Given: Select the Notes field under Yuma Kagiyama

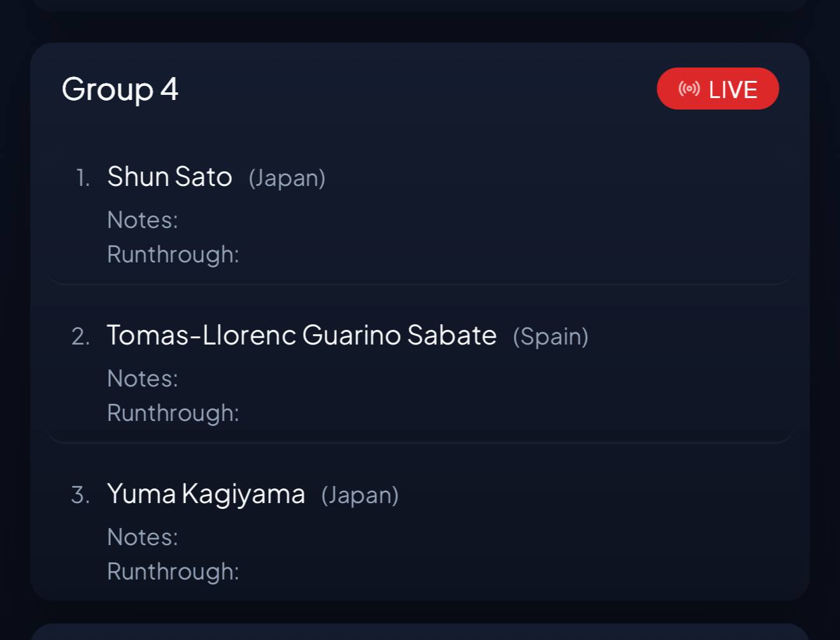Looking at the screenshot, I should (x=143, y=537).
